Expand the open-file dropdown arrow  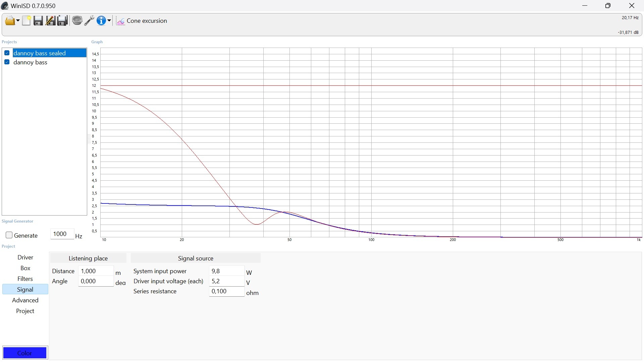[x=18, y=21]
